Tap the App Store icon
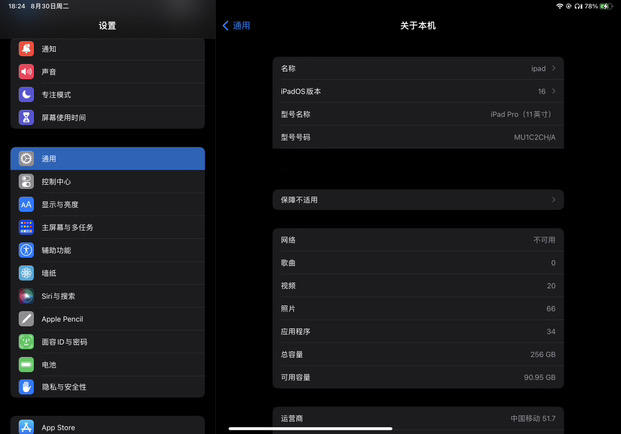 coord(26,427)
